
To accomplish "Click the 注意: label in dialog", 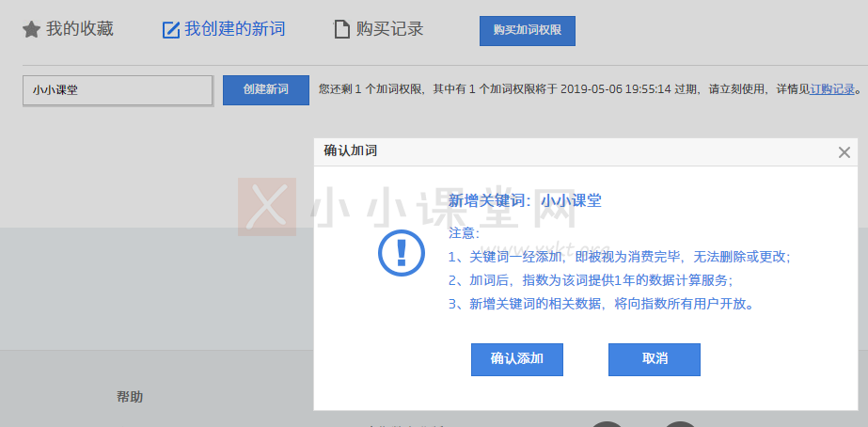I will (464, 233).
